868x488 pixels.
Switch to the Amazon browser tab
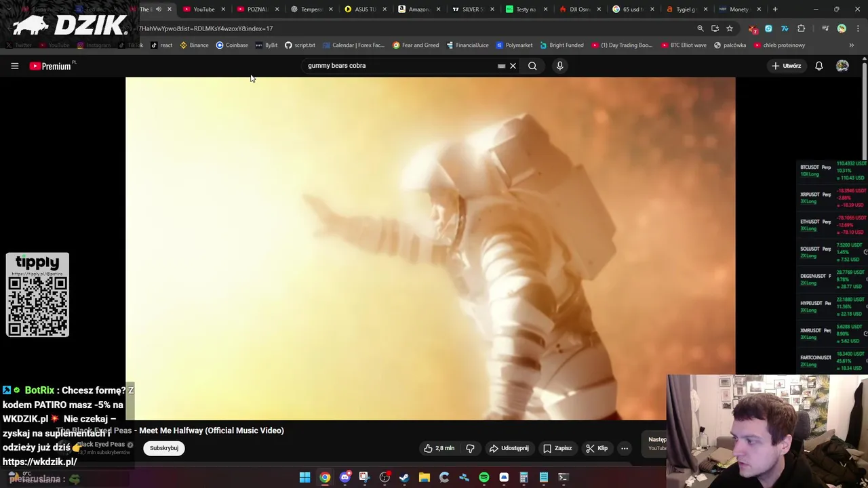pos(418,9)
